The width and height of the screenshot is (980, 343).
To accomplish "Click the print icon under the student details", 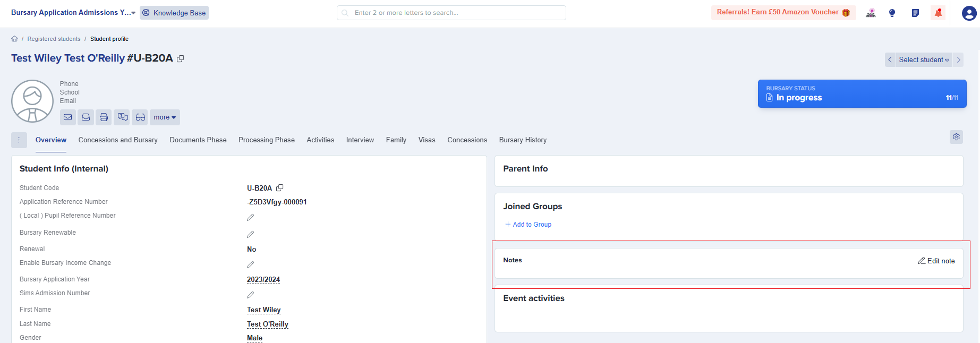I will coord(104,117).
